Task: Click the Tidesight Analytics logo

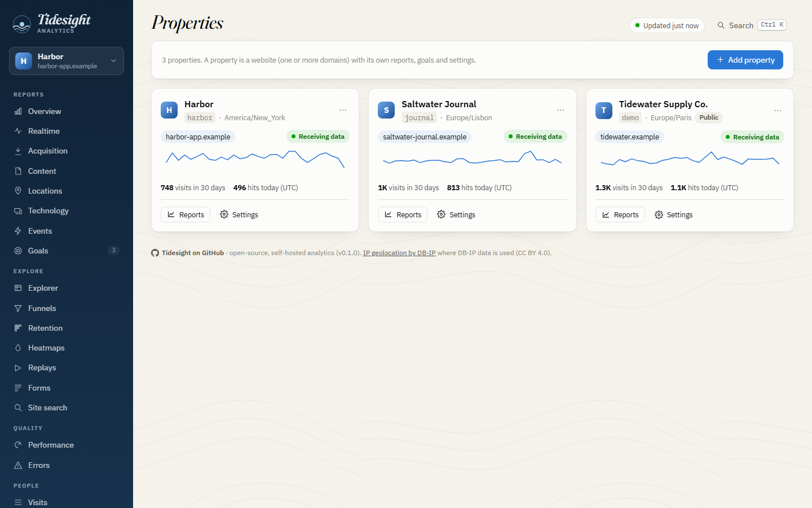Action: click(x=52, y=23)
